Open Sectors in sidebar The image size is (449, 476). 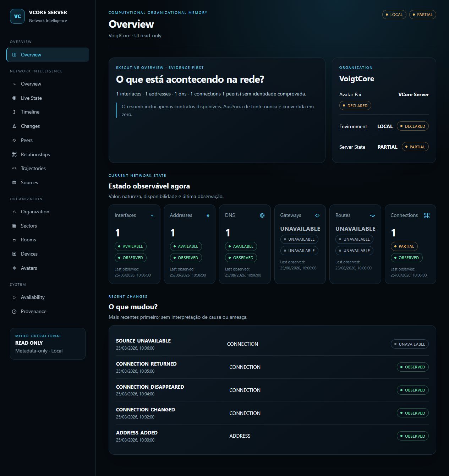pos(48,226)
